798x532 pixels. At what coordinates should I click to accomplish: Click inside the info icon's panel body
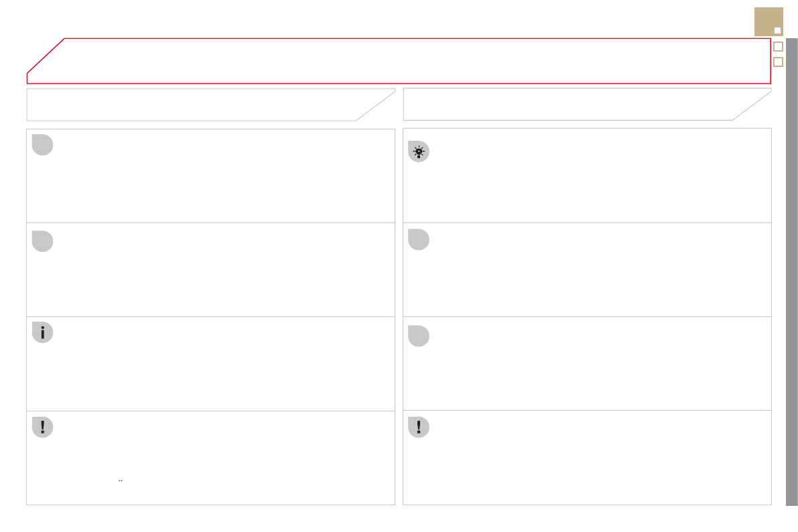click(x=221, y=365)
